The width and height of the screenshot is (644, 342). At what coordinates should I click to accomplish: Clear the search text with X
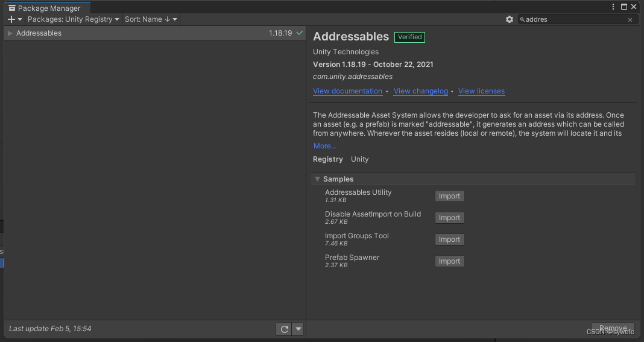(630, 20)
